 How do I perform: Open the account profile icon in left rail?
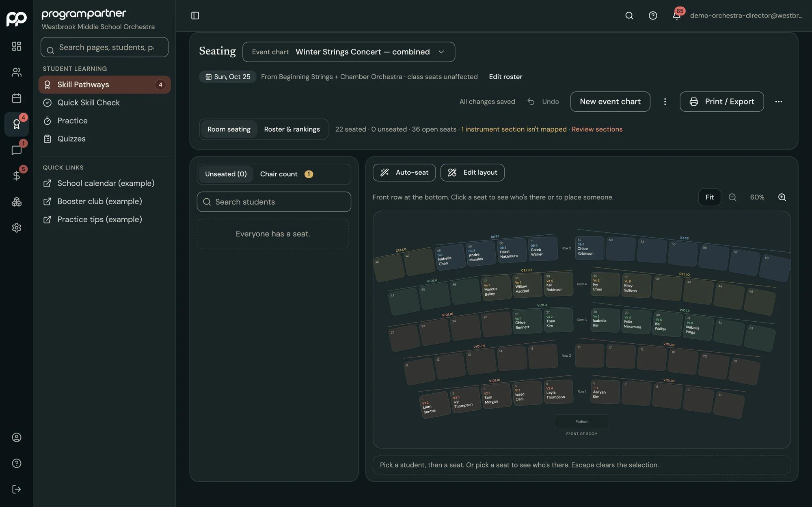tap(17, 438)
